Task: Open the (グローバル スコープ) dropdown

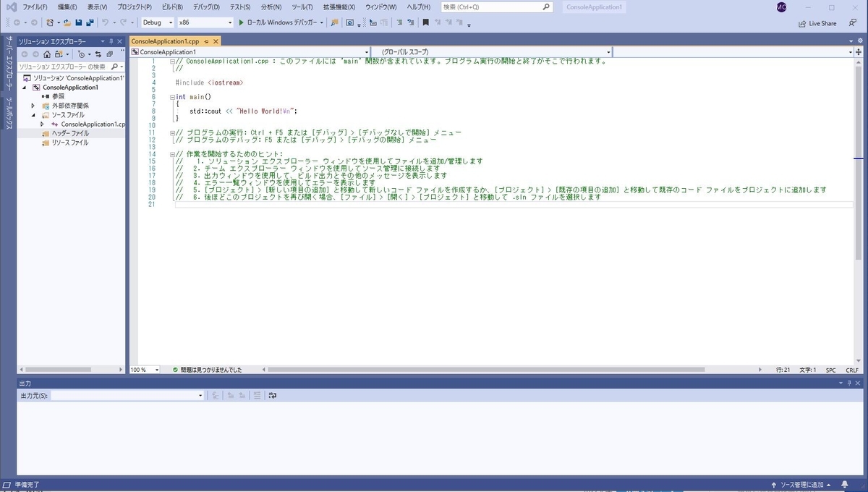Action: point(608,52)
